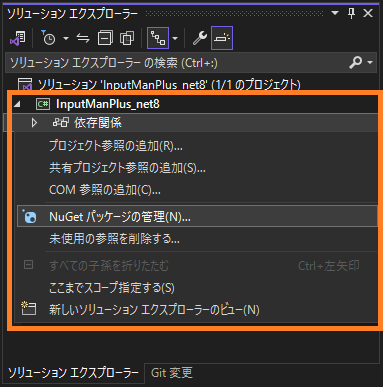Click the NuGet package icon
Viewport: 383px width, 387px height.
pos(29,217)
